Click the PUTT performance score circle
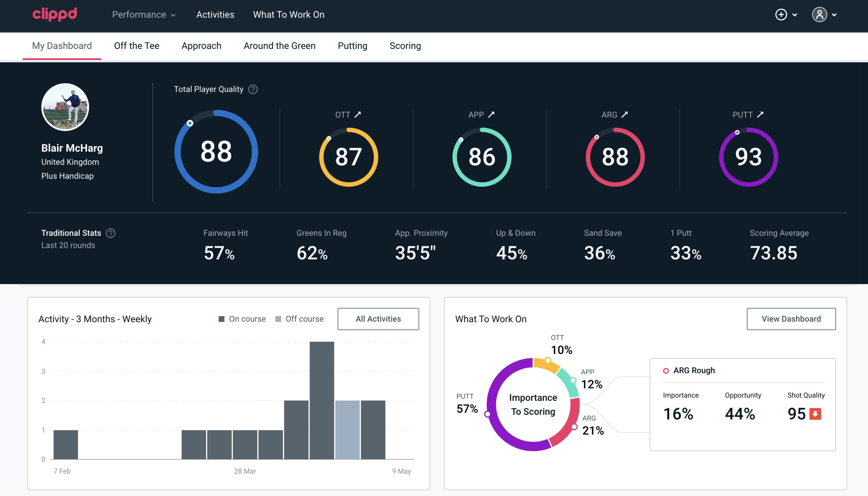This screenshot has height=496, width=868. [747, 156]
